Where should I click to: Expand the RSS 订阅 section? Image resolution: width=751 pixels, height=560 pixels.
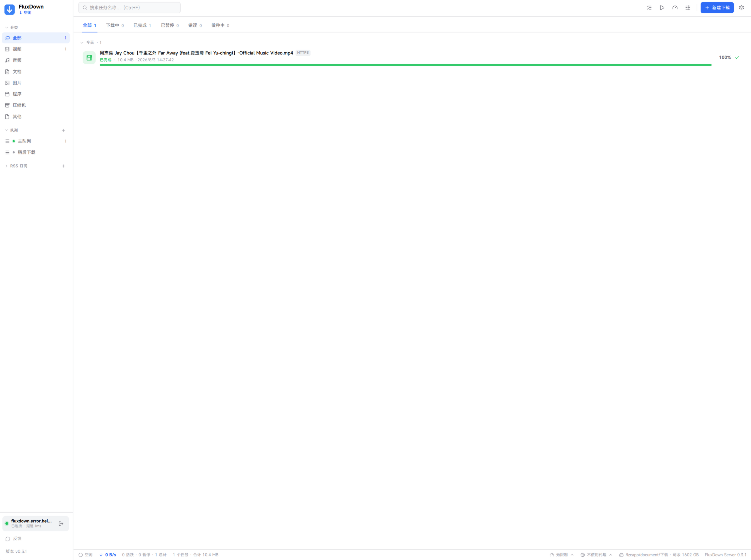[7, 166]
